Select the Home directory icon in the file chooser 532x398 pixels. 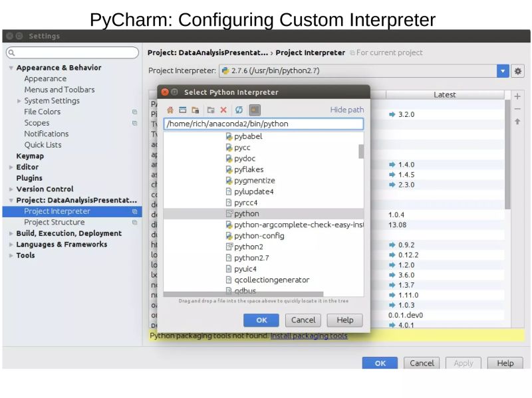(170, 110)
